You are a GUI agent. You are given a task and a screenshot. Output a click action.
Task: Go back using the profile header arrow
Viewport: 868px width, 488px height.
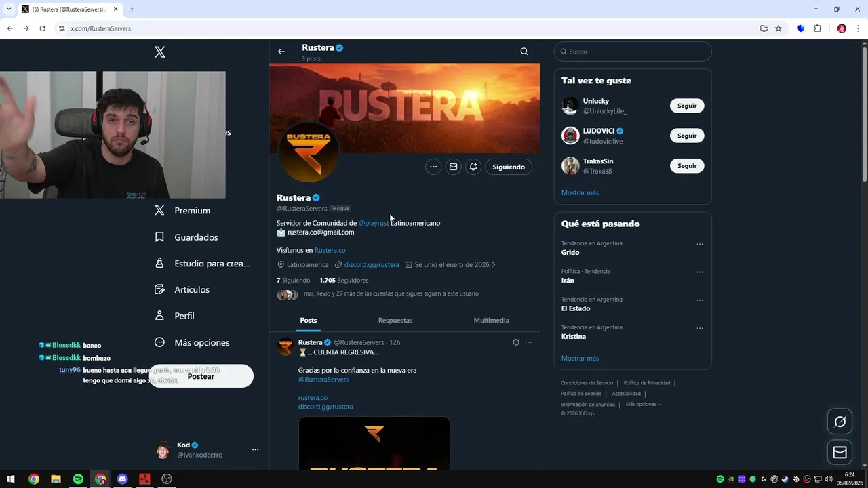point(281,52)
